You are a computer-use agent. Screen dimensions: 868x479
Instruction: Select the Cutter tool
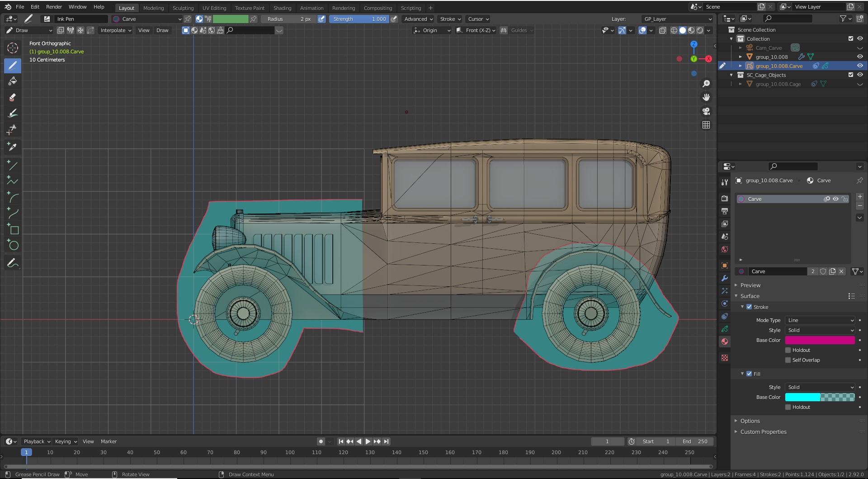coord(13,130)
